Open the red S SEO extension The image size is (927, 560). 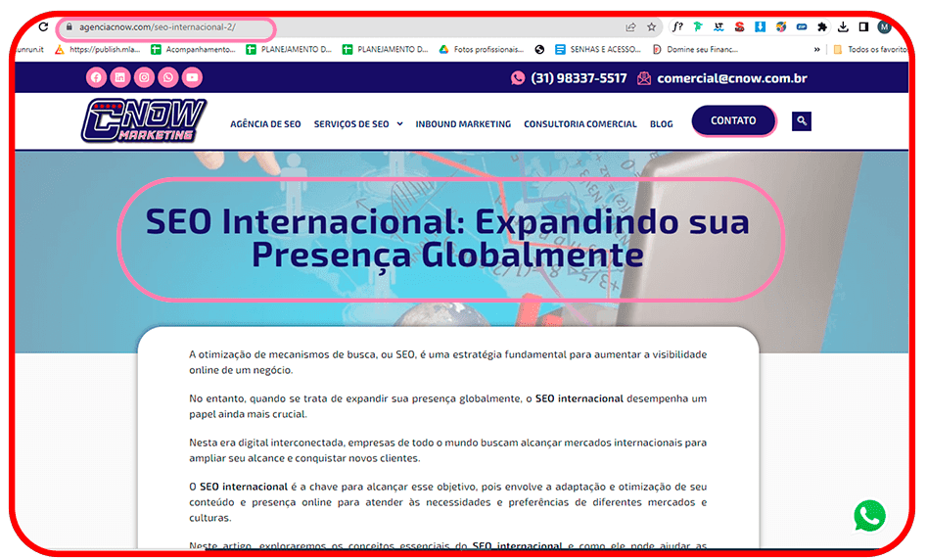click(x=740, y=26)
